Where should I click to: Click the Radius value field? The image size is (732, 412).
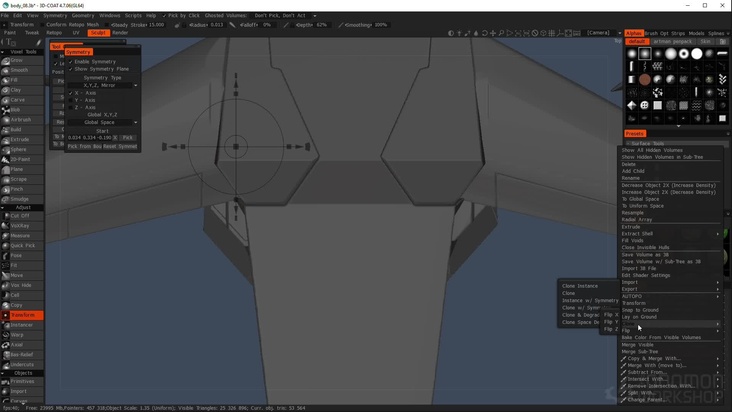click(x=217, y=25)
